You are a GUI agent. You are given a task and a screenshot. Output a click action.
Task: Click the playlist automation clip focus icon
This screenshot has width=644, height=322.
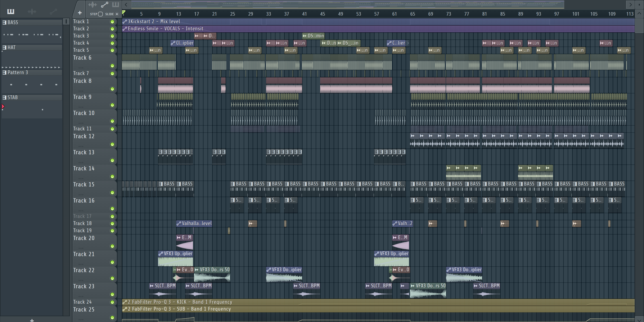104,4
